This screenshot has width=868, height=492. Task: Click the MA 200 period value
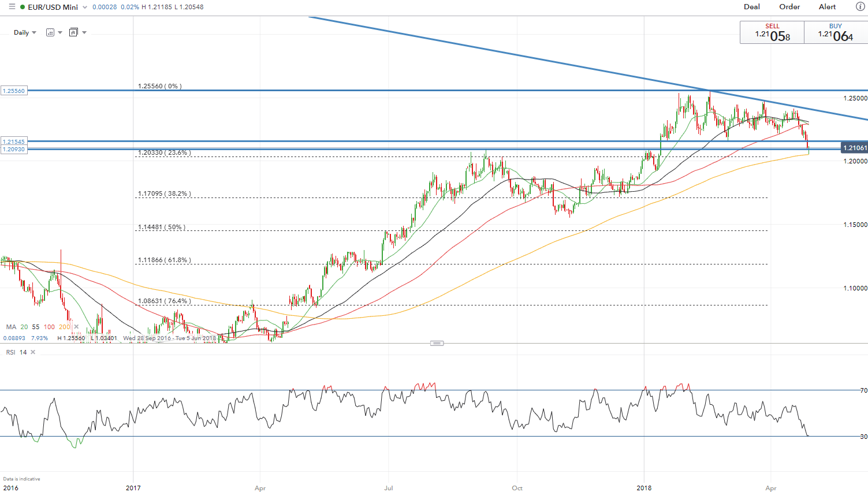click(64, 327)
